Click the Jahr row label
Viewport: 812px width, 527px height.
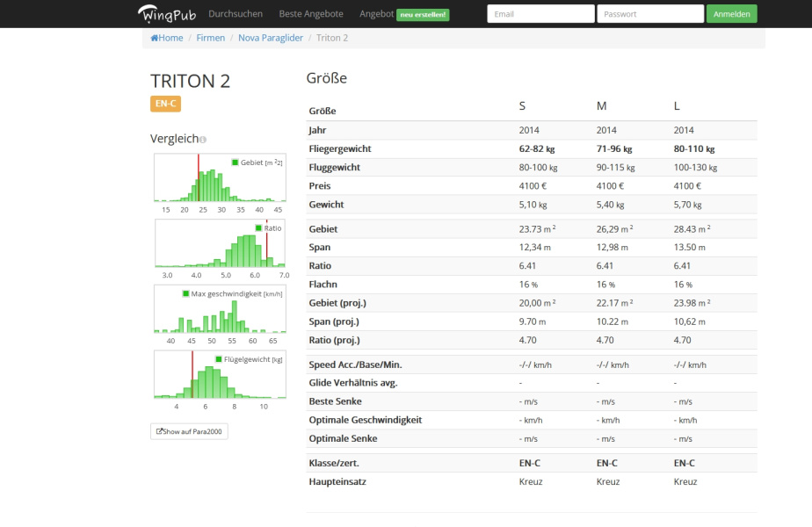[x=317, y=130]
